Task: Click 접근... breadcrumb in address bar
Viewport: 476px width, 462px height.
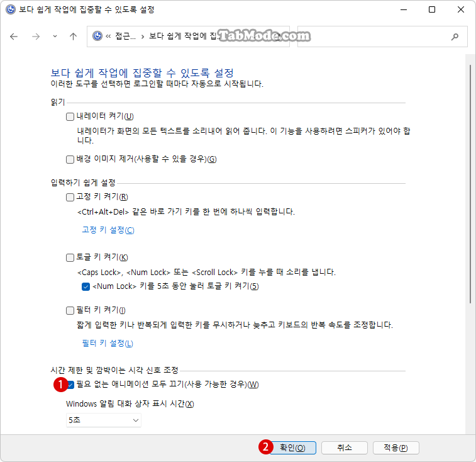Action: (x=125, y=37)
